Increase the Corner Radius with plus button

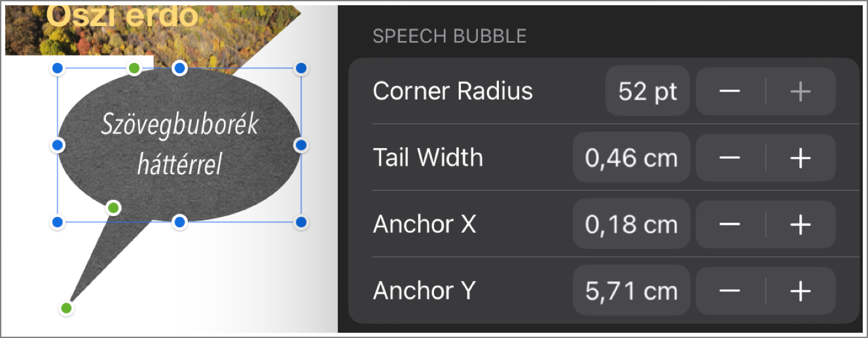point(801,92)
